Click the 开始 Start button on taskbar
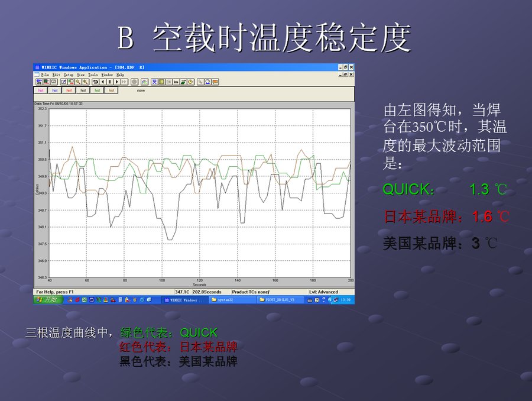This screenshot has width=532, height=401. (47, 300)
